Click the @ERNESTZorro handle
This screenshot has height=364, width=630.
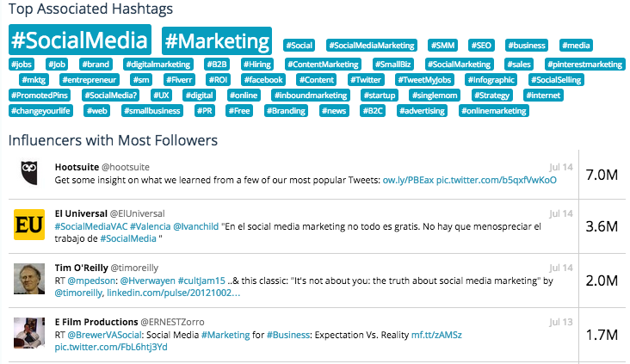170,319
